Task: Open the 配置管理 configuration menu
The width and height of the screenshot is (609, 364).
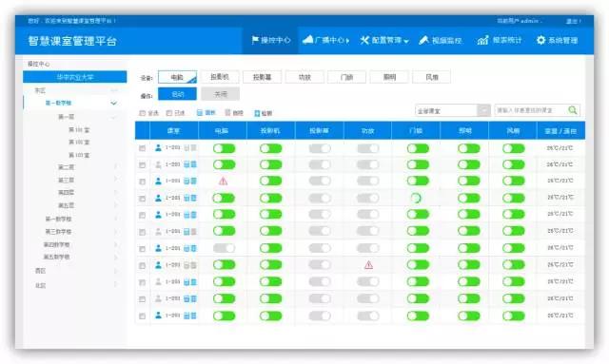Action: tap(384, 40)
